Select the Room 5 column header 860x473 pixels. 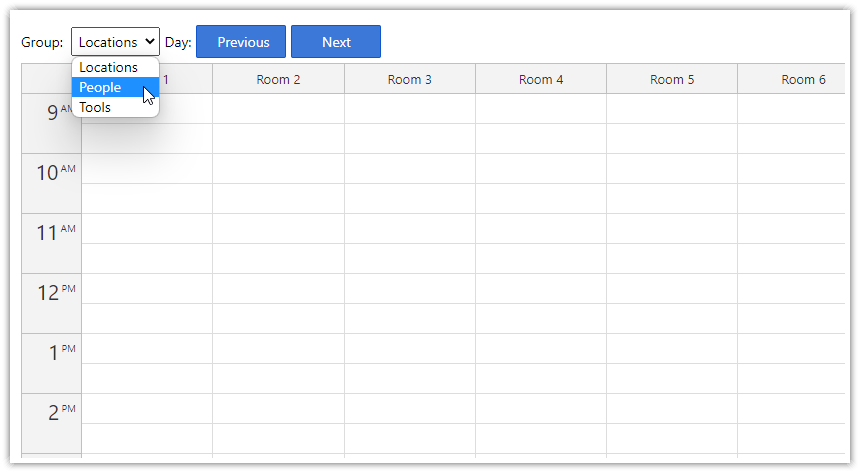tap(672, 79)
